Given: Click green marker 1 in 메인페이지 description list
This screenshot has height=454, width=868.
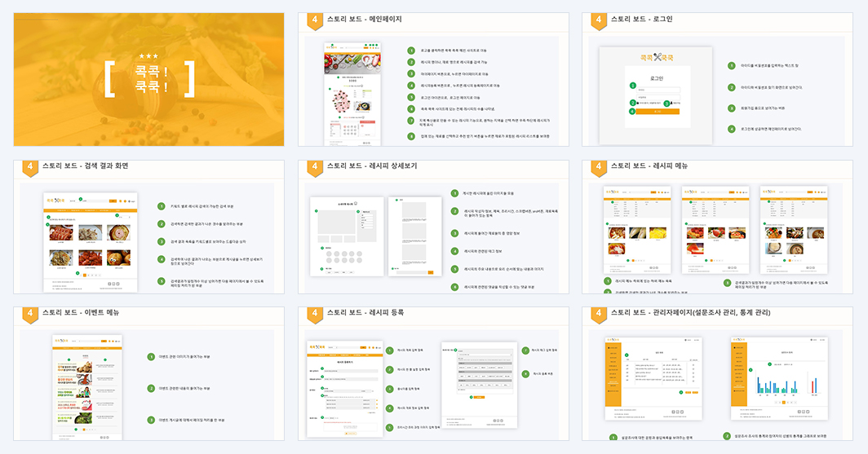Looking at the screenshot, I should pos(411,51).
